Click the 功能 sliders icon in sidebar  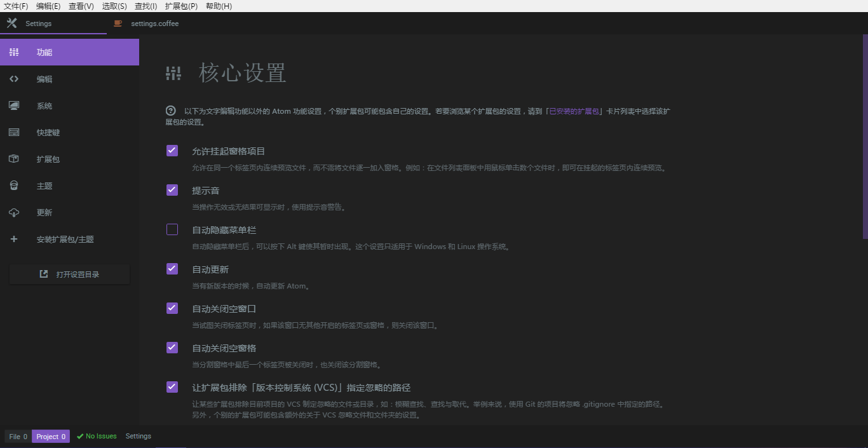click(x=14, y=52)
